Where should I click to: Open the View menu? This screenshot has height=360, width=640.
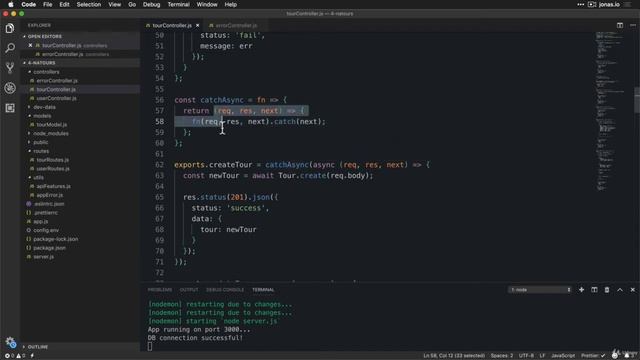pyautogui.click(x=114, y=4)
